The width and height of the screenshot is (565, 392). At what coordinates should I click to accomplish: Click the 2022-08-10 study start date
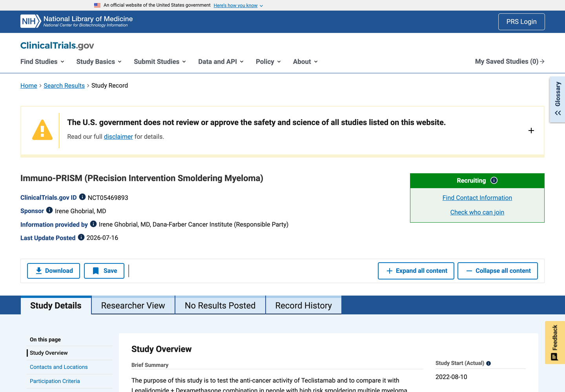[451, 377]
